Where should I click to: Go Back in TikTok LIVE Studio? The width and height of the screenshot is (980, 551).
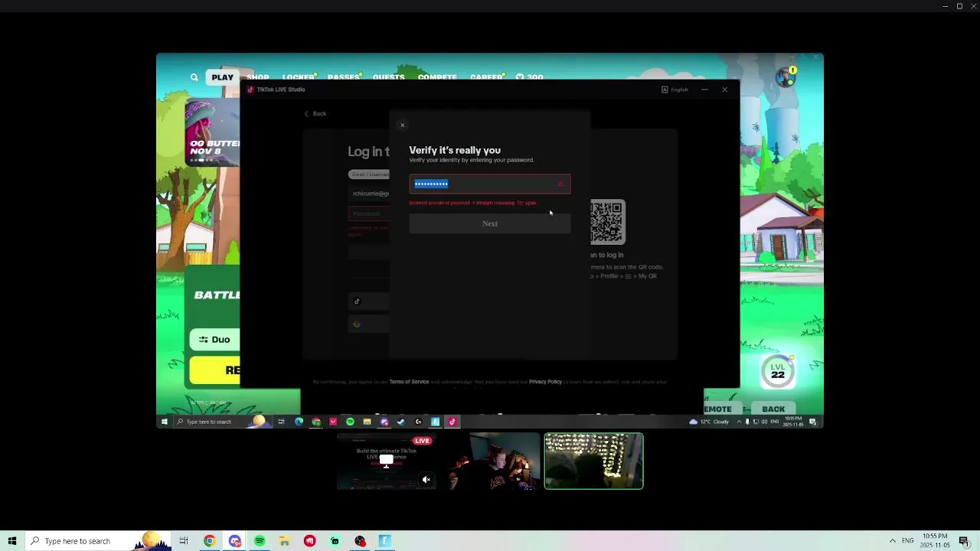click(x=315, y=113)
